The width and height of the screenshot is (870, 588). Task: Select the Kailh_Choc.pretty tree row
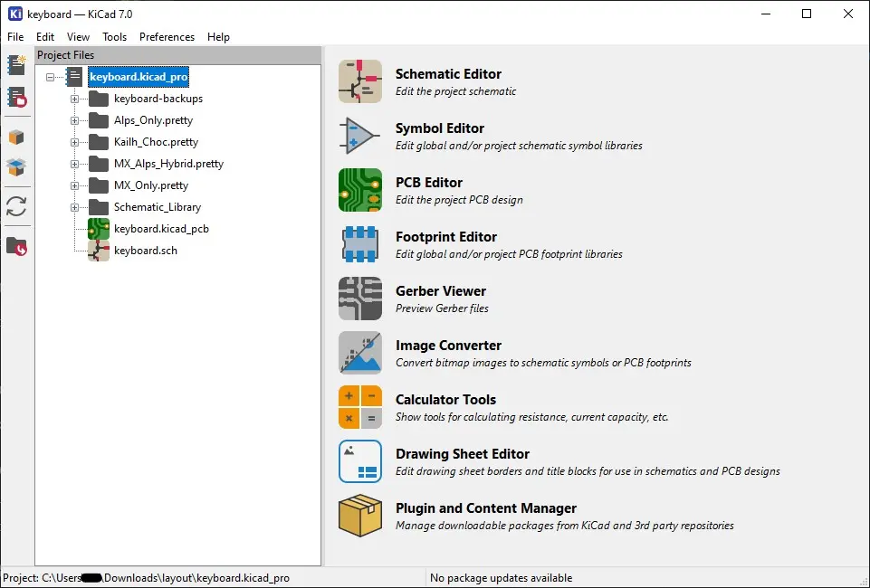(x=156, y=142)
